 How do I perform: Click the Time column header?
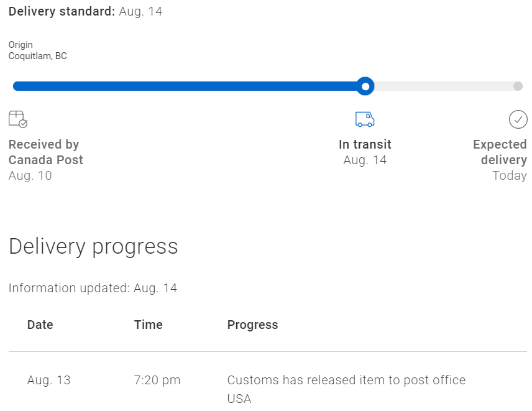coord(149,325)
